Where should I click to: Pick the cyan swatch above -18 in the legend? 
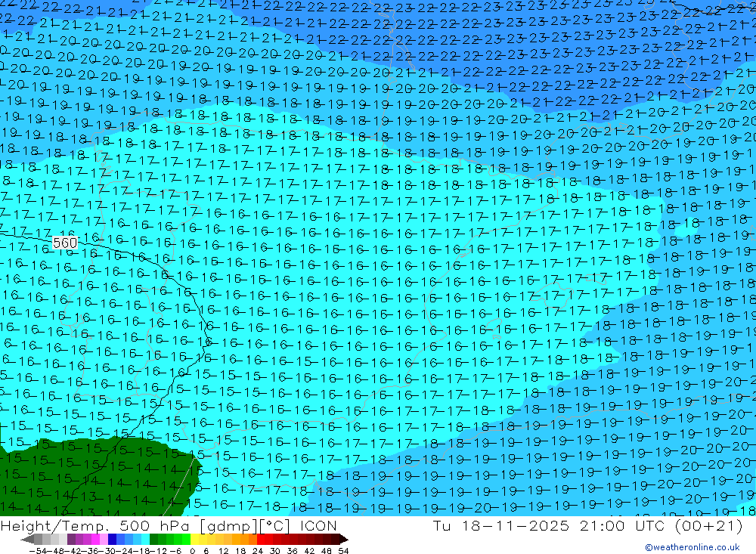tap(145, 539)
